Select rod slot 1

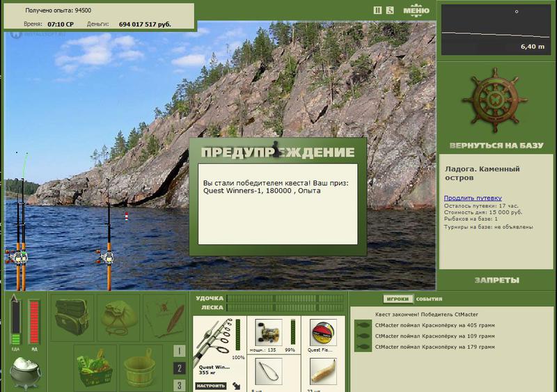tap(179, 351)
